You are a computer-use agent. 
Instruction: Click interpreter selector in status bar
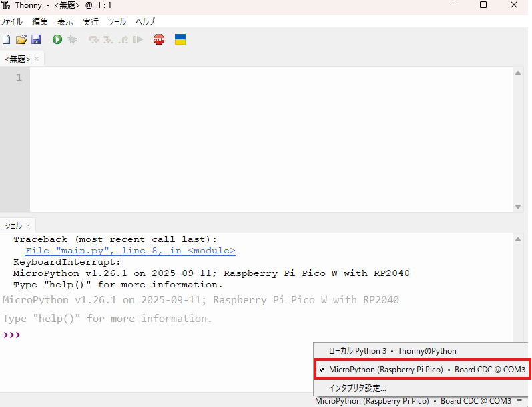[419, 401]
